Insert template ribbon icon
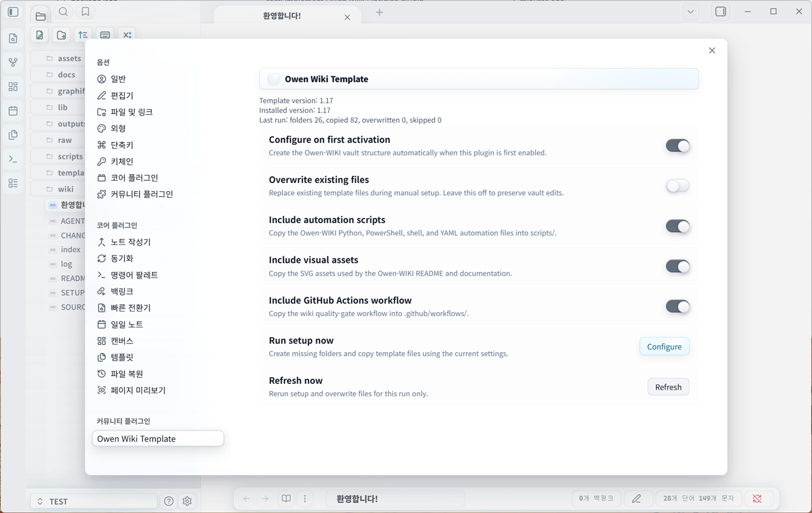 (13, 135)
